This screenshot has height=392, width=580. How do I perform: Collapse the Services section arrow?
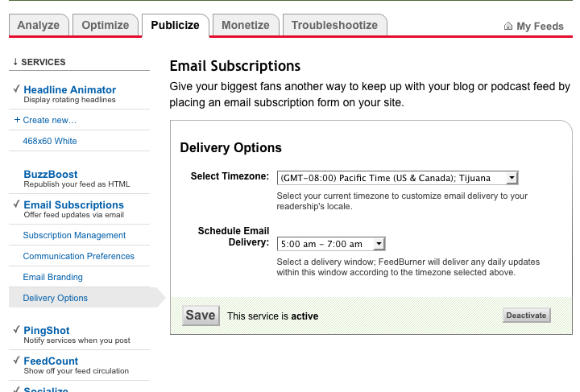[14, 62]
